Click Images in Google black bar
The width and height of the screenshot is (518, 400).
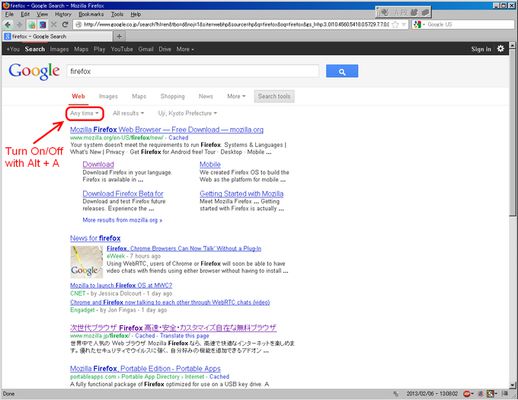[59, 49]
